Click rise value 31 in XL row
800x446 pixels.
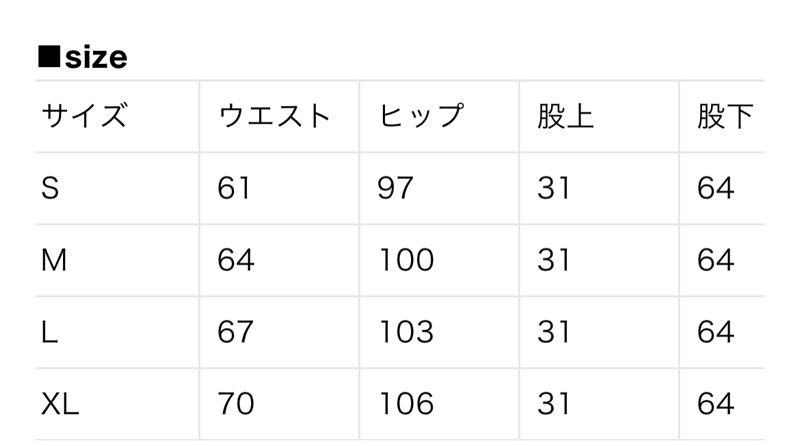coord(554,404)
